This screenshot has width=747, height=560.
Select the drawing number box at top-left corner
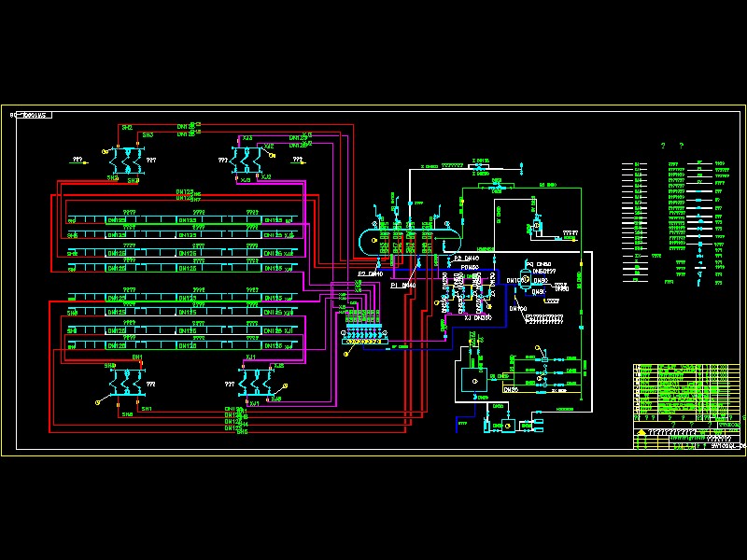coord(34,115)
